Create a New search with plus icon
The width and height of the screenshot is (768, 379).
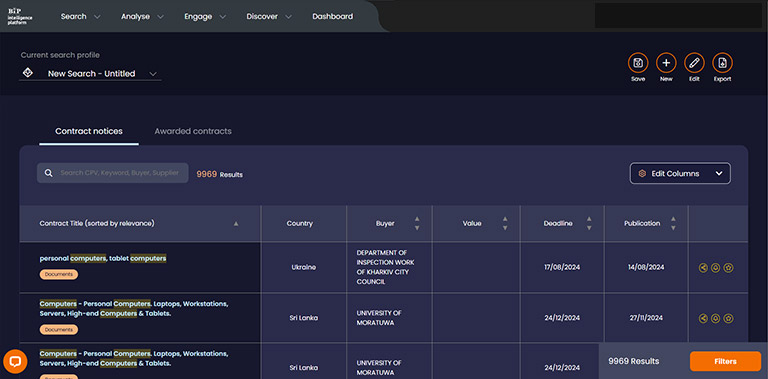(x=666, y=63)
